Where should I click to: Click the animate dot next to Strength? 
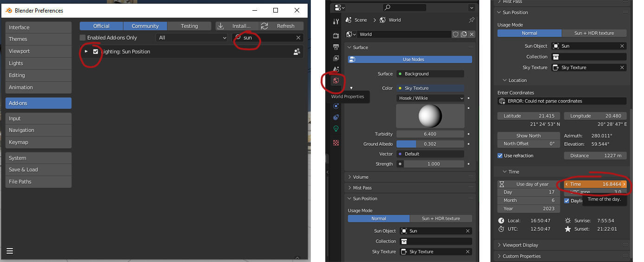click(469, 164)
